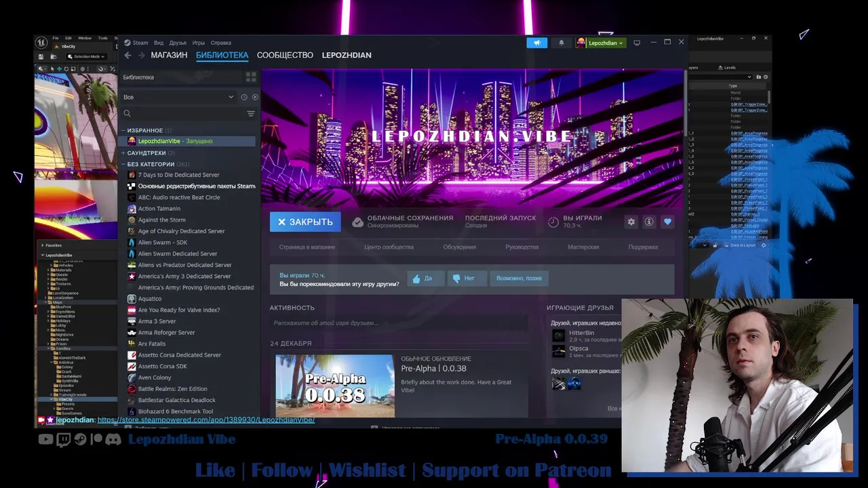
Task: Open the Все library filter dropdown
Action: (178, 97)
